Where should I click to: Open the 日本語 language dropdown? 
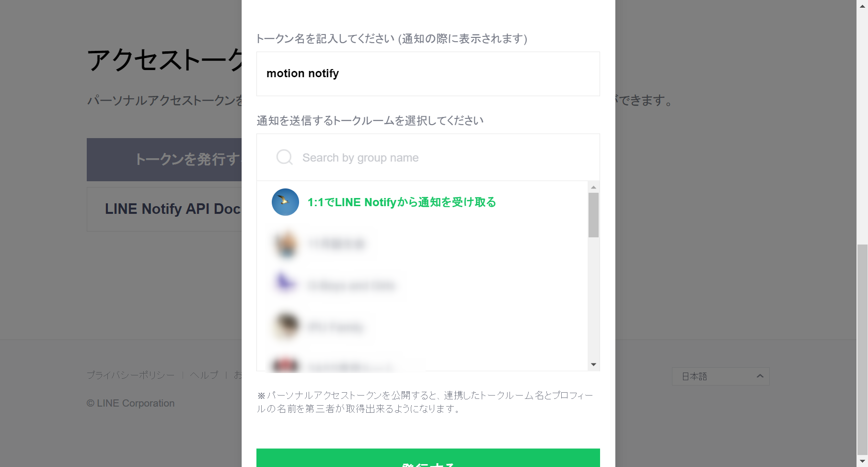tap(720, 376)
